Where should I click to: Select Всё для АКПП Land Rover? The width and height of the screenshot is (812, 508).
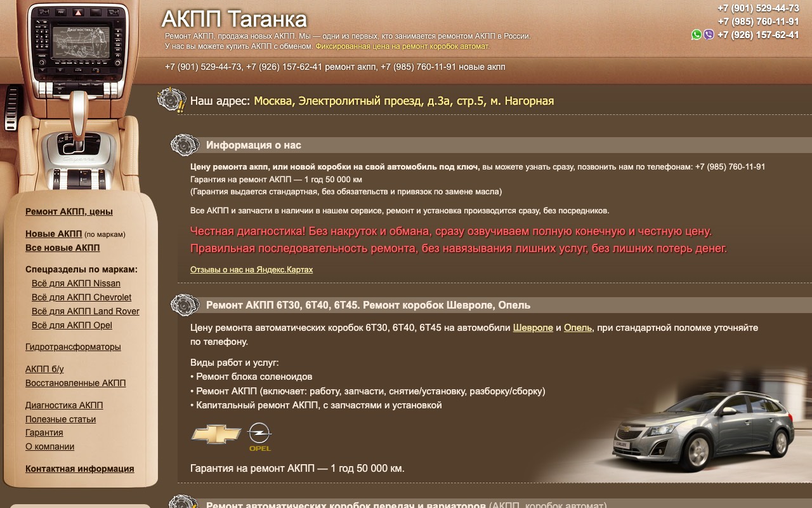[x=86, y=311]
